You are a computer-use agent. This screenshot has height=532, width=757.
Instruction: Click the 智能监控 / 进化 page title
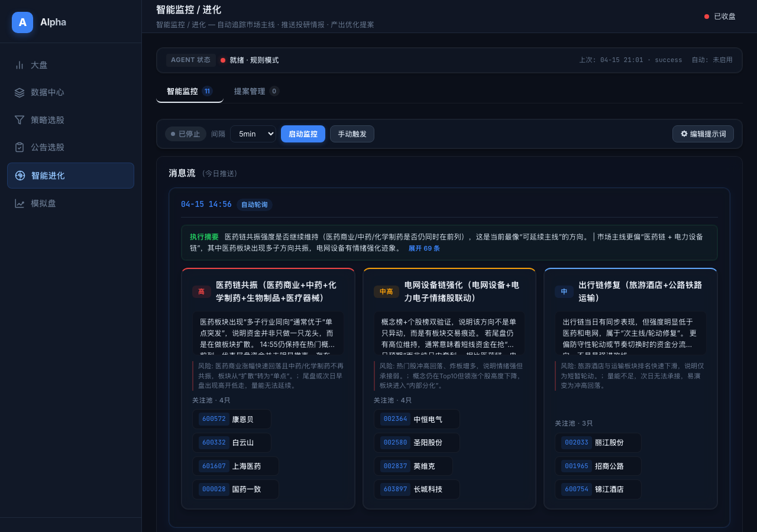[x=189, y=9]
